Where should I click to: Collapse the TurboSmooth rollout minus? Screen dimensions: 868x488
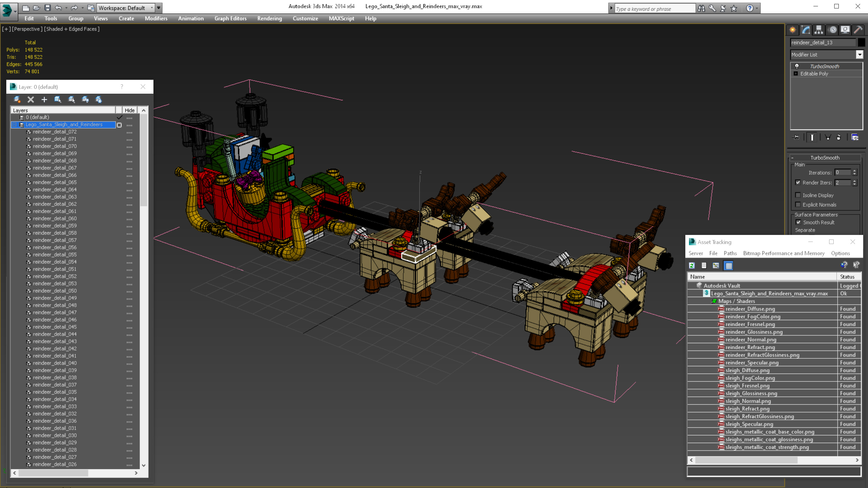coord(793,158)
